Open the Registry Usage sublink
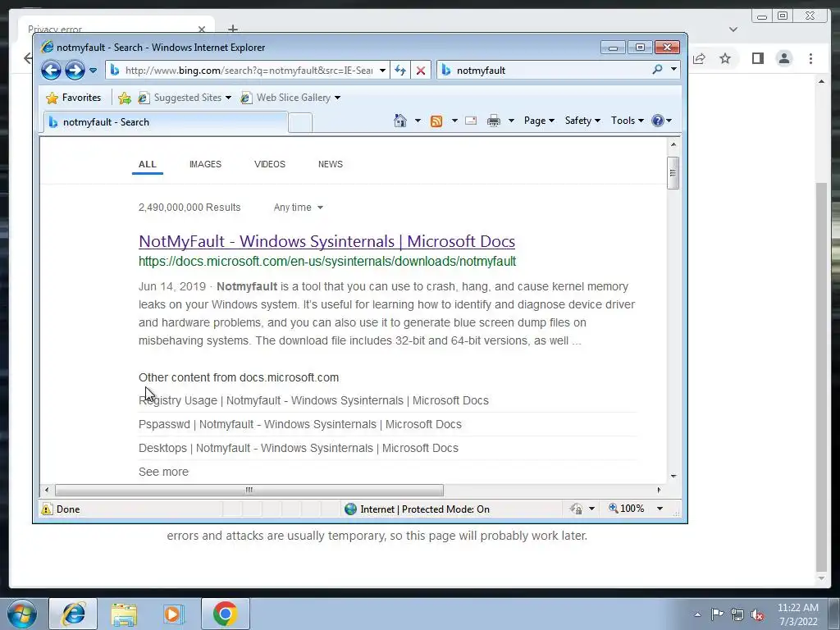This screenshot has height=630, width=840. click(313, 400)
